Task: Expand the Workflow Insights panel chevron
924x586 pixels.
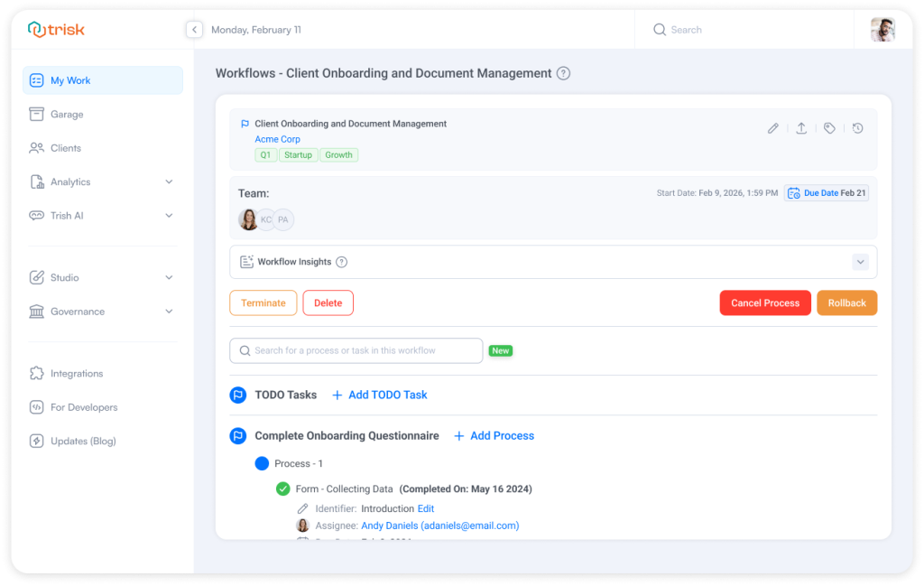Action: coord(859,262)
